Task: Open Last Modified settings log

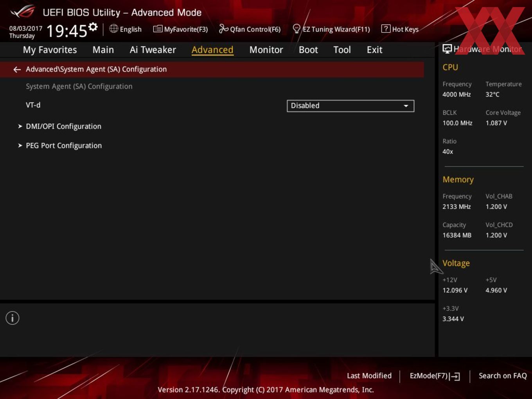Action: (x=369, y=376)
